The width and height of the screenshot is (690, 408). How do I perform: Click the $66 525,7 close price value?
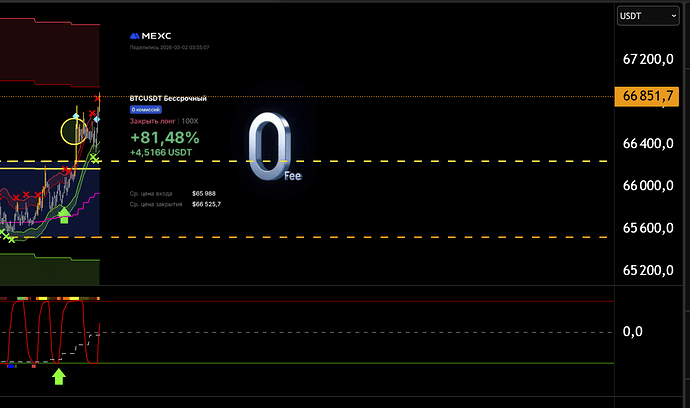pos(206,204)
